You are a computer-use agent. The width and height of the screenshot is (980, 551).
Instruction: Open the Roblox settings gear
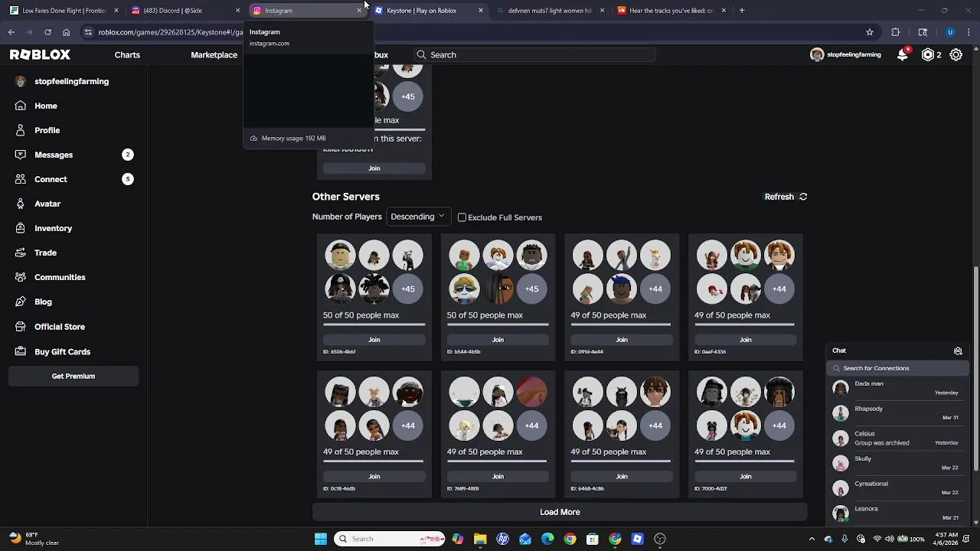click(956, 54)
